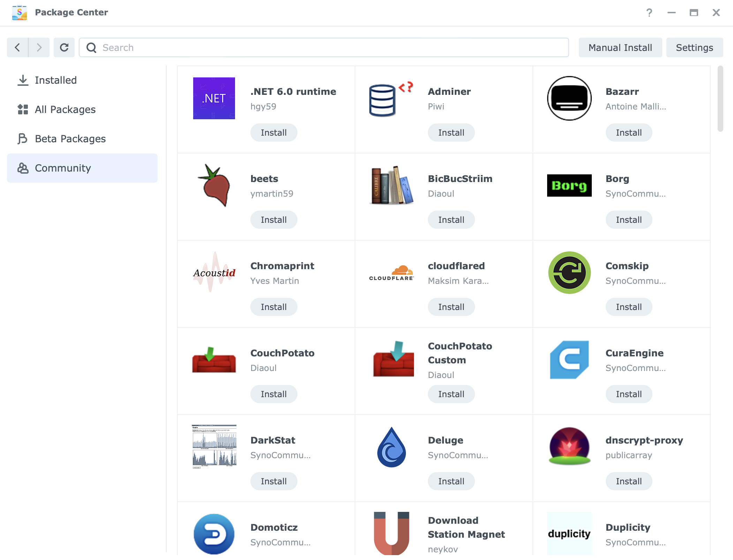Click the search magnifier icon
The height and width of the screenshot is (560, 733).
pos(91,47)
